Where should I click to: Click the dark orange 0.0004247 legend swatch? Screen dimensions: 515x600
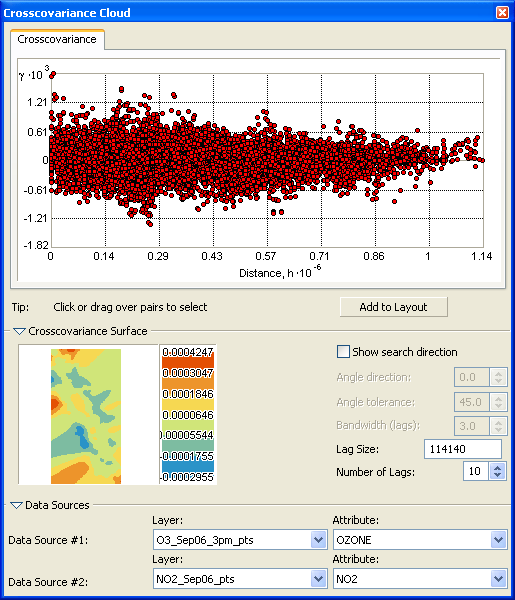(188, 362)
